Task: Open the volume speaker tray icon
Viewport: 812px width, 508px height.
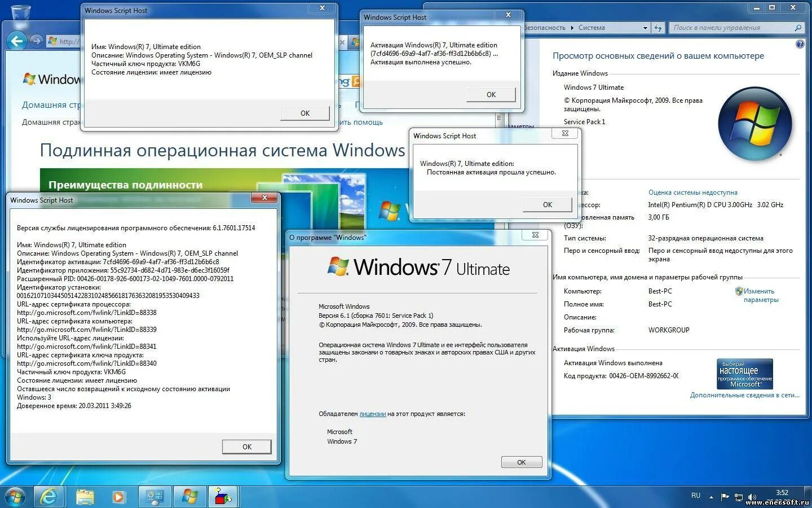Action: (x=752, y=497)
